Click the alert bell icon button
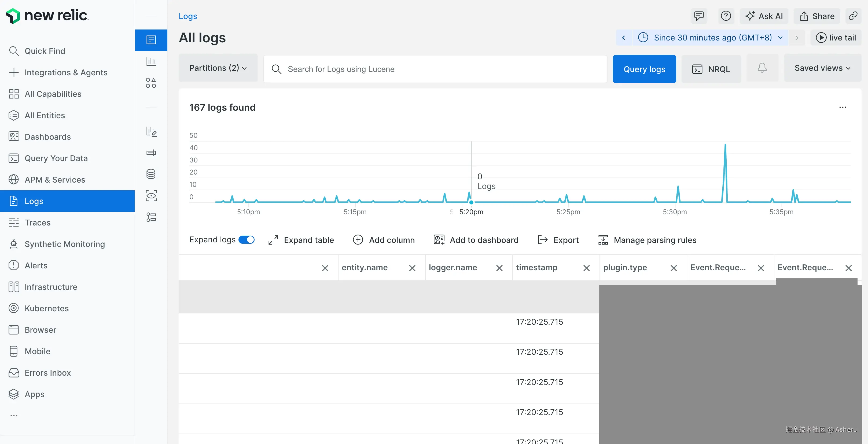 pyautogui.click(x=762, y=68)
